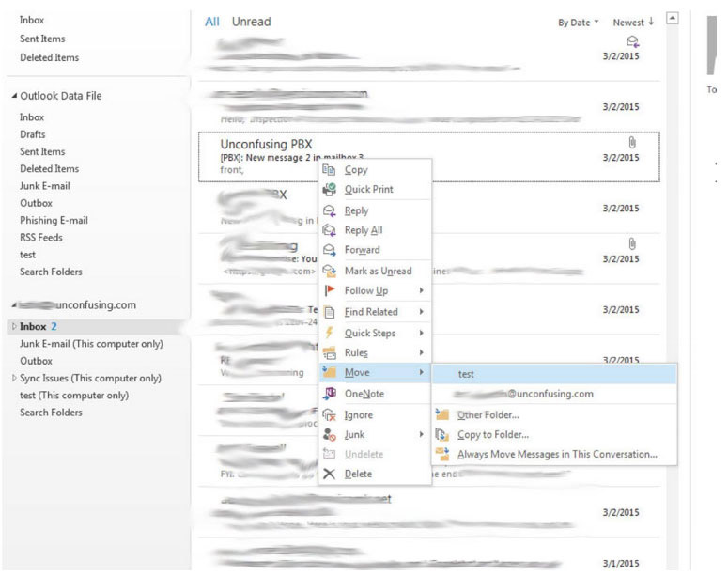The width and height of the screenshot is (728, 576).
Task: Click the Rules icon
Action: pyautogui.click(x=329, y=353)
